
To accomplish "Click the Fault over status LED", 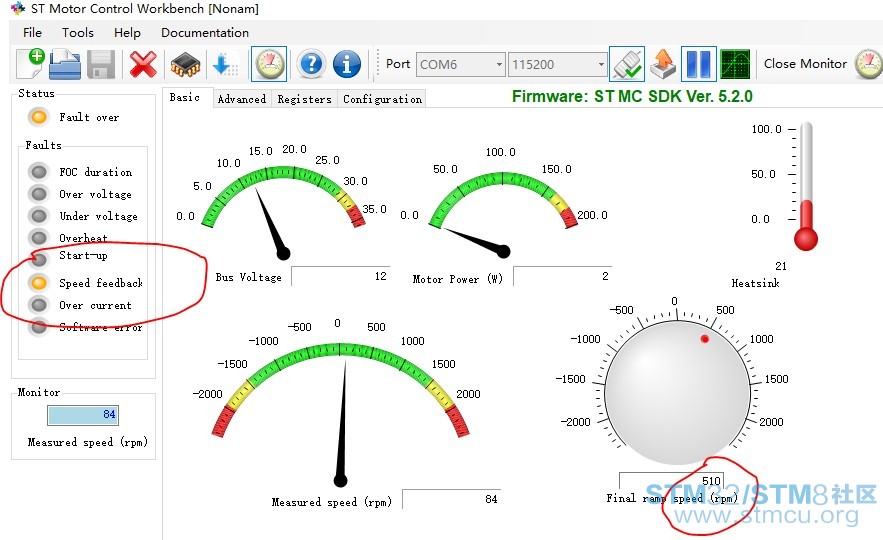I will point(39,117).
